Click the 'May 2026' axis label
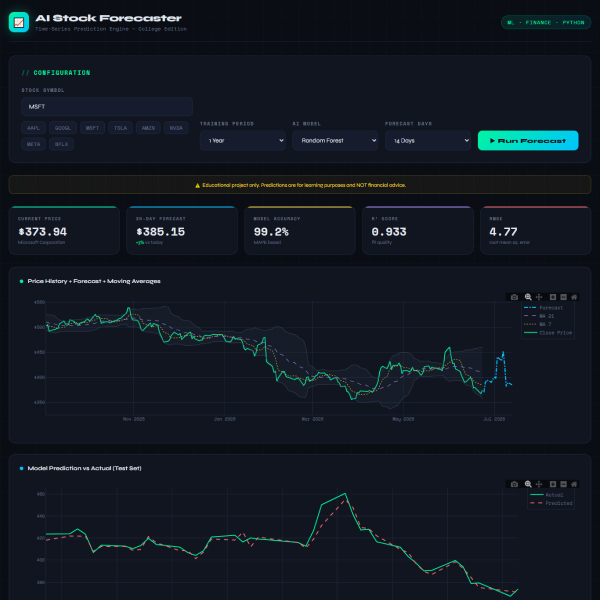 coord(403,419)
